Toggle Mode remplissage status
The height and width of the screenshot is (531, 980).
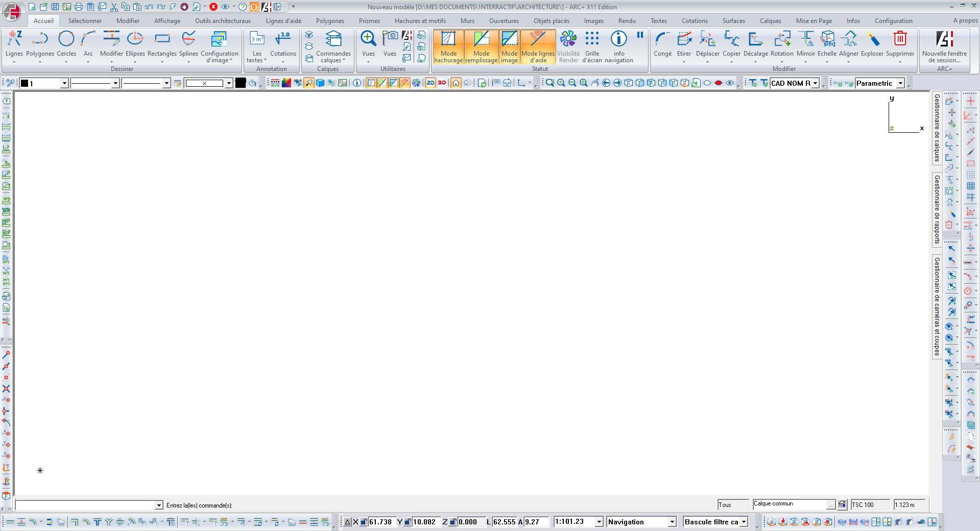pyautogui.click(x=481, y=46)
